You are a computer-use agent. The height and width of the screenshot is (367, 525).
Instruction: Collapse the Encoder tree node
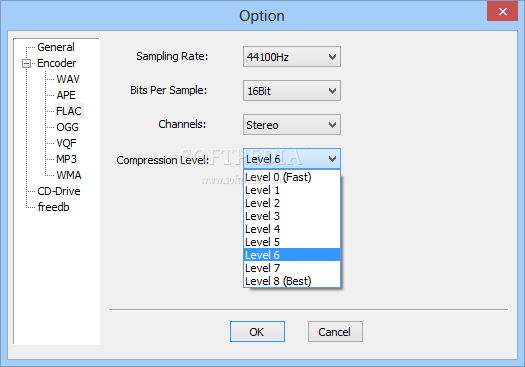pos(26,63)
